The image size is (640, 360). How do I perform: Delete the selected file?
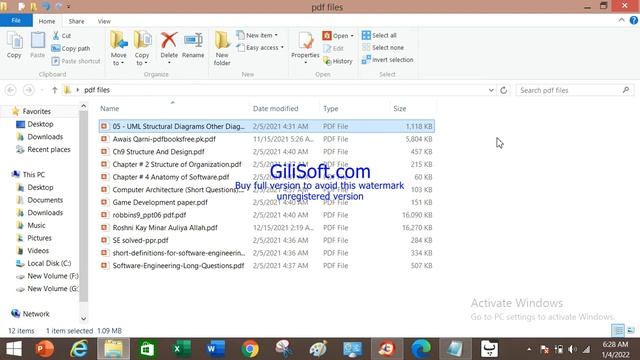[x=169, y=48]
